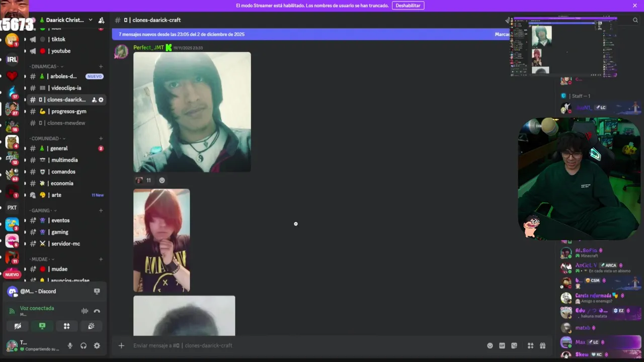644x362 pixels.
Task: Click the create-invite icon on clones-daarick channel
Action: [x=94, y=100]
